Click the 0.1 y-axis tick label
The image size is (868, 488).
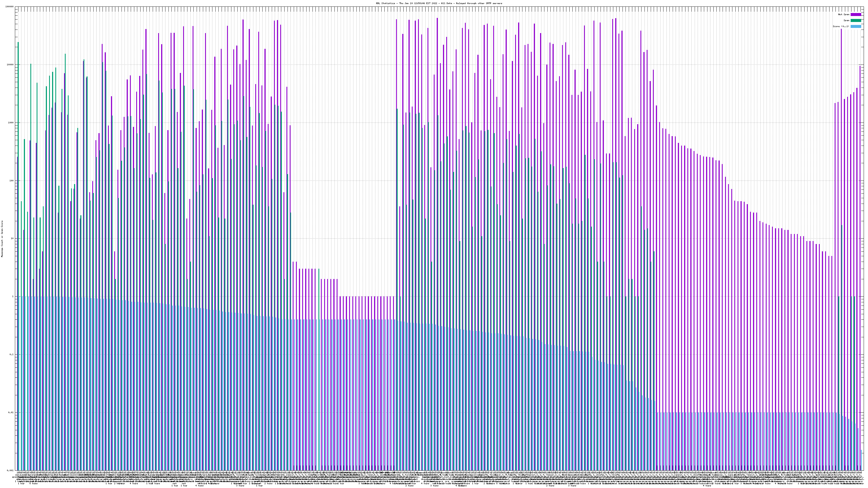point(11,354)
